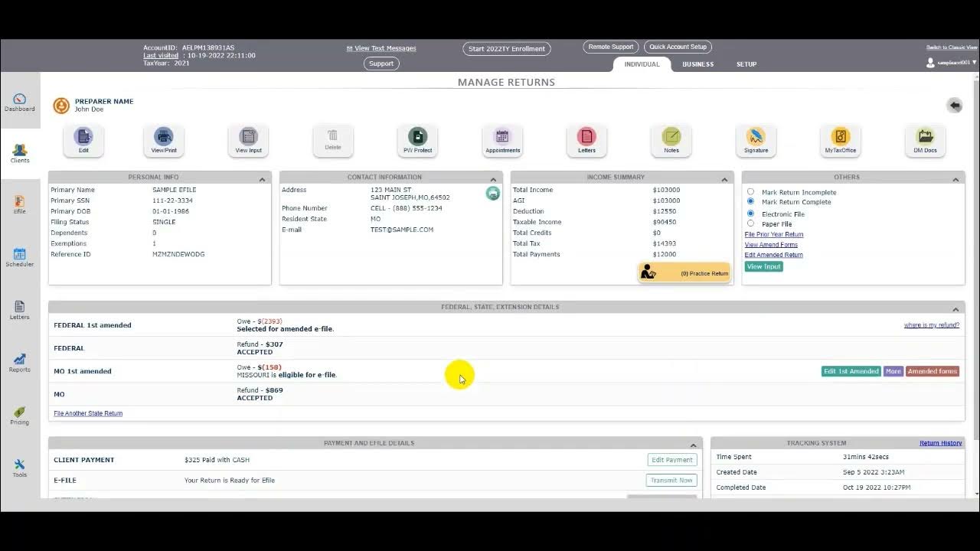Open the DM Docs icon
The width and height of the screenshot is (980, 551).
pos(925,140)
